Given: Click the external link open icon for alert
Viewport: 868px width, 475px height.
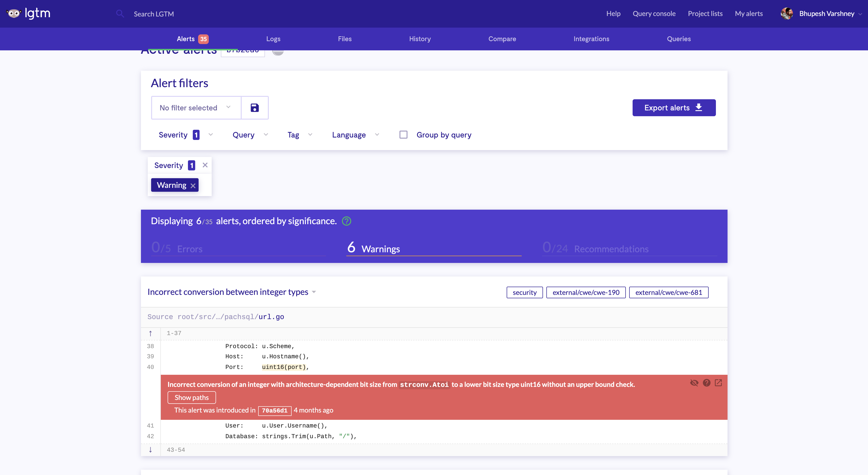Looking at the screenshot, I should pyautogui.click(x=718, y=383).
